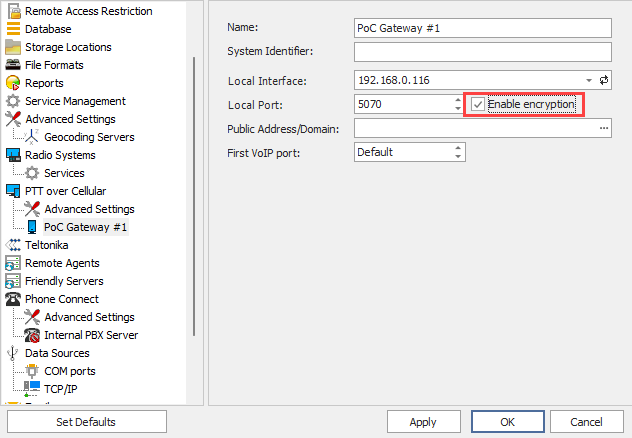632x438 pixels.
Task: Click the COM ports icon
Action: coord(32,371)
